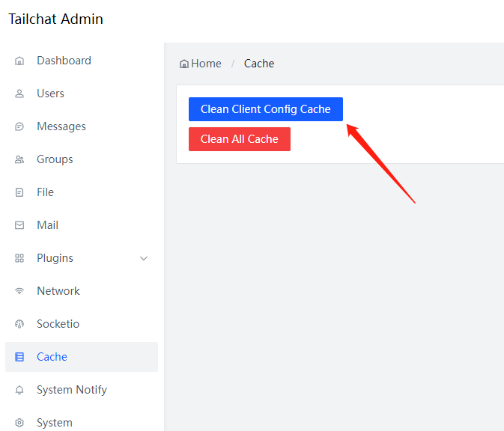Expand the Plugins submenu chevron
Screen dimensions: 504x431
click(x=144, y=258)
